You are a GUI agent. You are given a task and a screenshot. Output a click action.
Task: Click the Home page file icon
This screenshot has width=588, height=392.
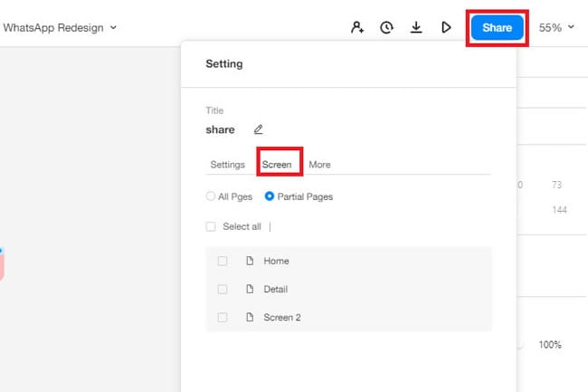250,261
